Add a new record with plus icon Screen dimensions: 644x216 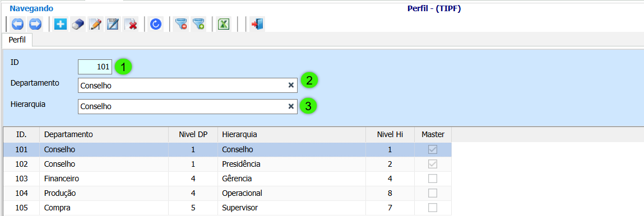point(61,25)
